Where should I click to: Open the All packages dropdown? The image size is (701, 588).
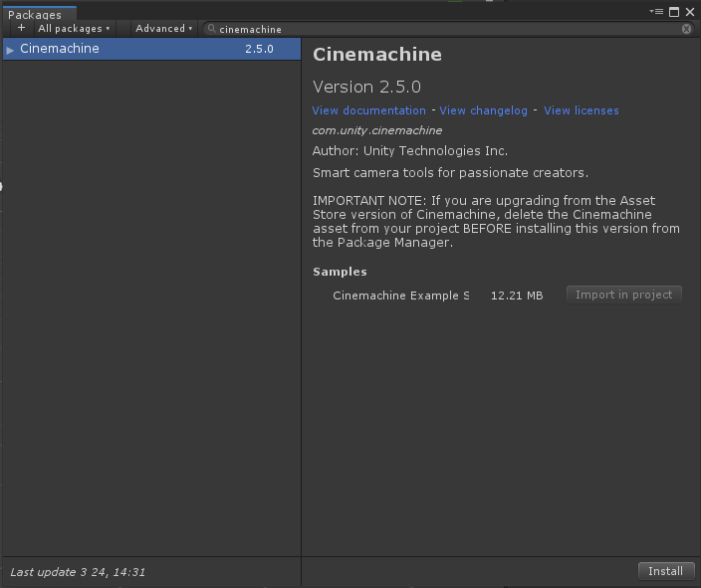click(x=74, y=29)
